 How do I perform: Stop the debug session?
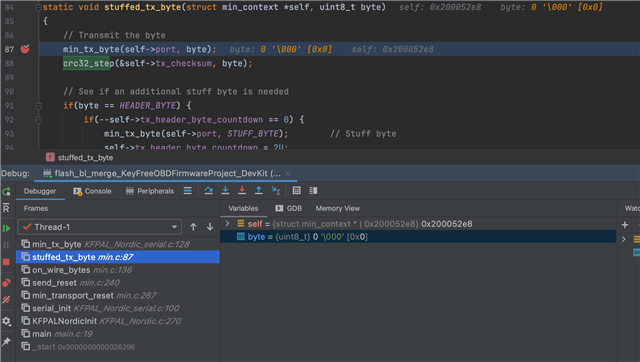tap(6, 262)
